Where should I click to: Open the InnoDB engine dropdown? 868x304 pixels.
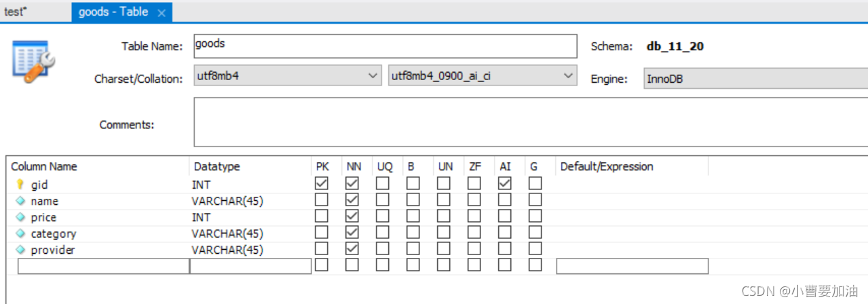coord(755,79)
